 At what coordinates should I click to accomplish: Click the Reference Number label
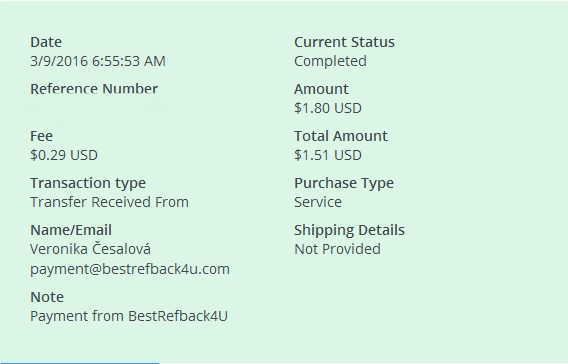coord(94,89)
